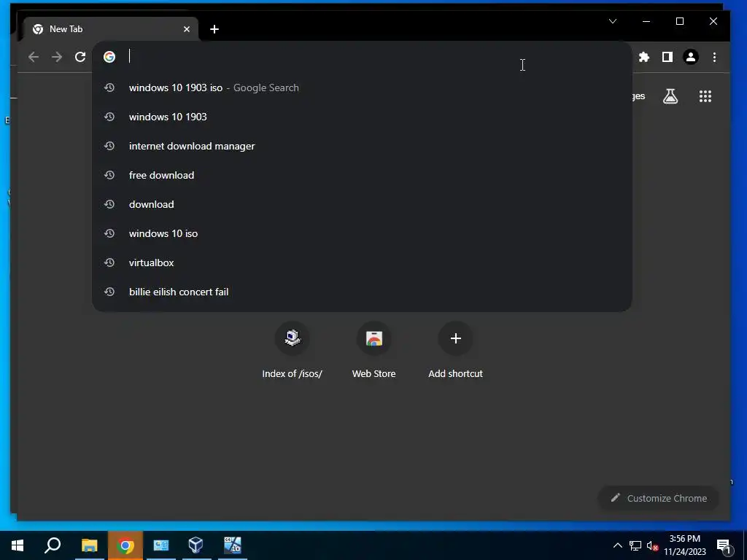The width and height of the screenshot is (747, 560).
Task: Open Chrome's three-dot menu
Action: pyautogui.click(x=714, y=57)
